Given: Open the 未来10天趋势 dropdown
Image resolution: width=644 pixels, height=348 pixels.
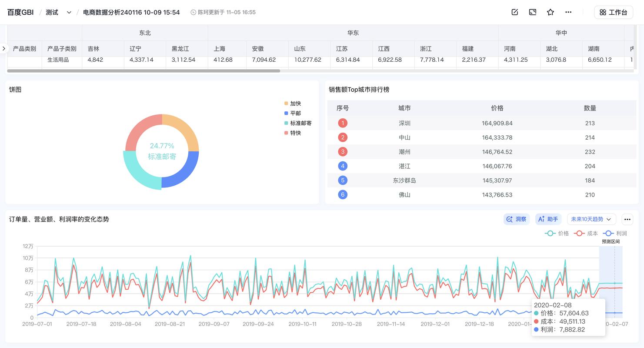Looking at the screenshot, I should point(591,219).
